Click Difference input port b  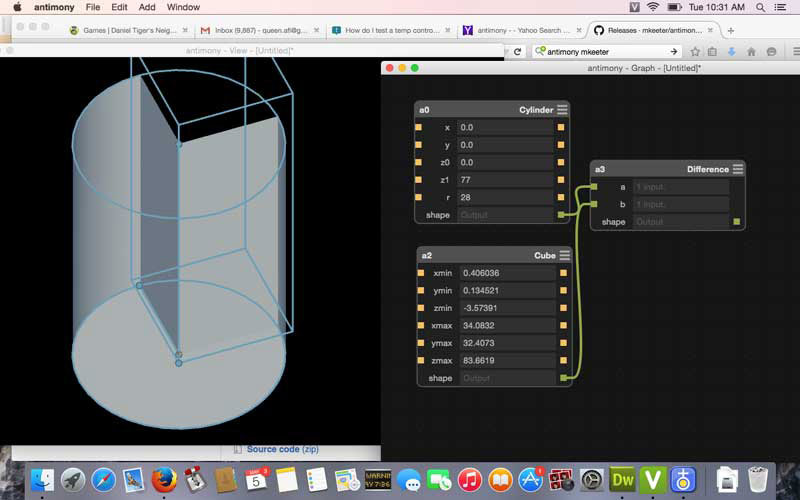[594, 204]
